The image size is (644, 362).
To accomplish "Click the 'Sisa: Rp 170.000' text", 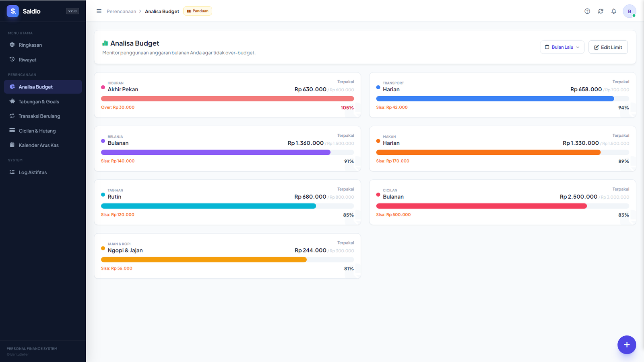I will coord(392,161).
